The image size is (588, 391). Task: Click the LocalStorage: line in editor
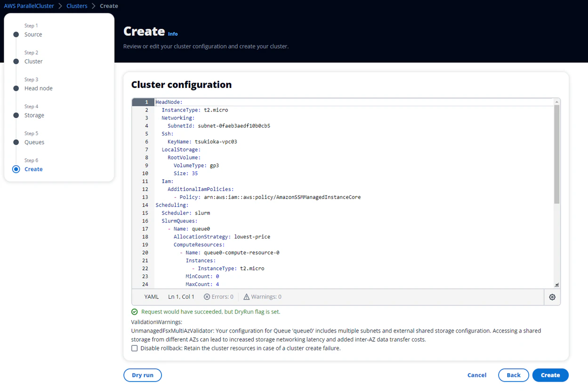[181, 150]
